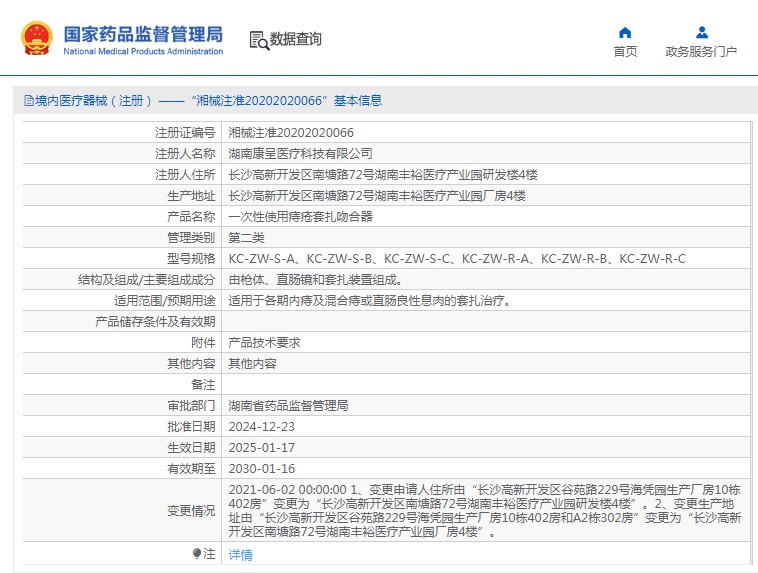Click 其他内容 row label

coord(191,364)
